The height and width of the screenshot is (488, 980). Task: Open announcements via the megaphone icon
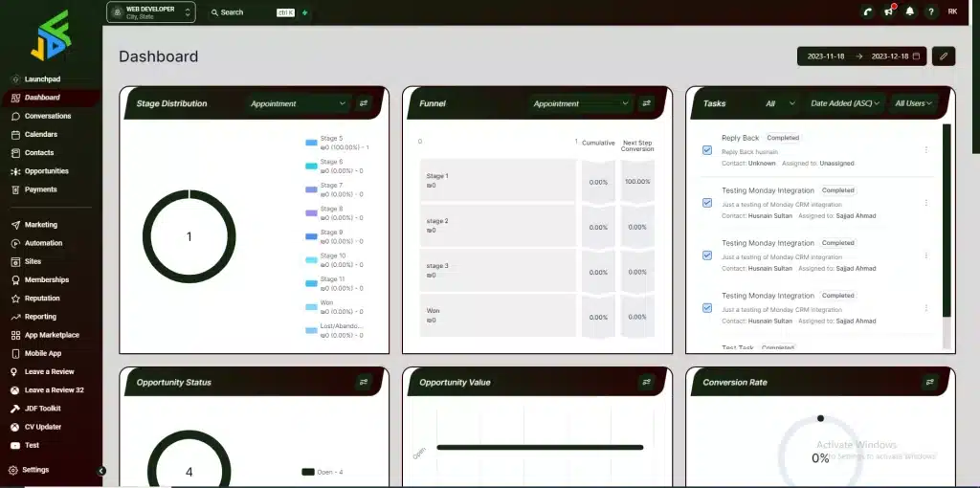pyautogui.click(x=888, y=11)
